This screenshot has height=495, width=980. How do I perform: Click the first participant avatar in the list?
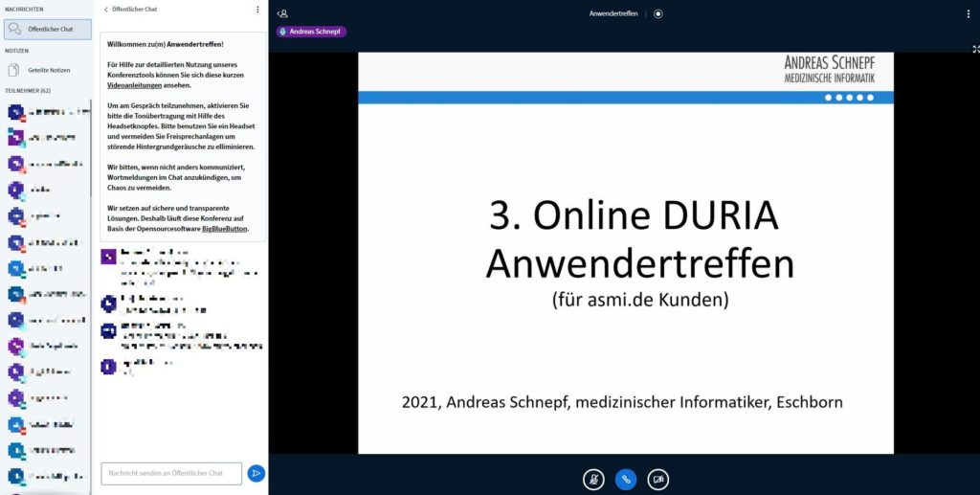tap(16, 113)
